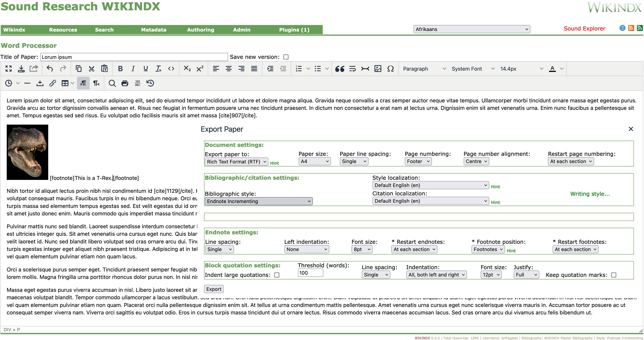The image size is (644, 340).
Task: Open the Bibliographic style dropdown
Action: click(258, 201)
